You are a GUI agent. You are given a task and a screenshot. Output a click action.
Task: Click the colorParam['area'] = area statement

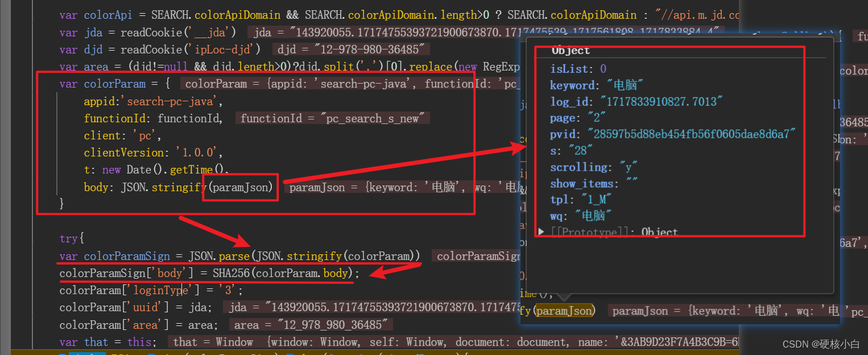pyautogui.click(x=139, y=325)
